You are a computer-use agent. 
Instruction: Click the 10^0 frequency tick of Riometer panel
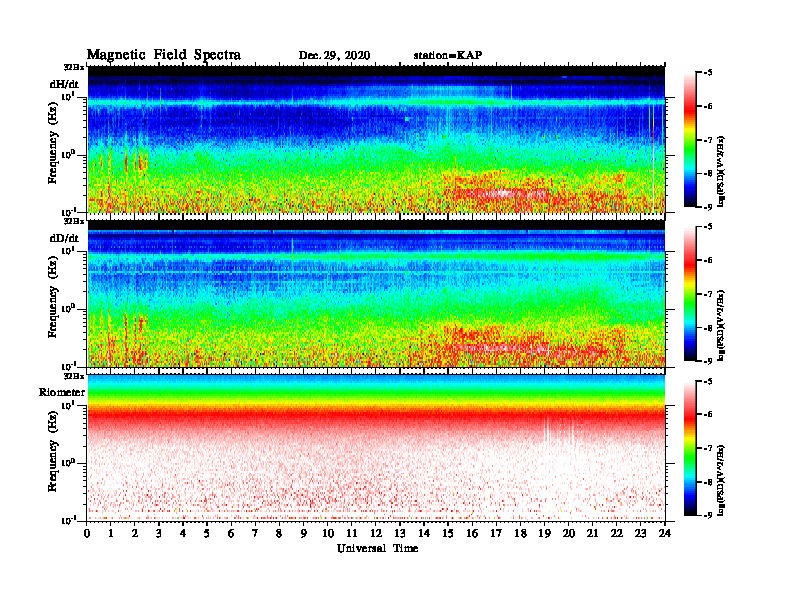coord(67,462)
